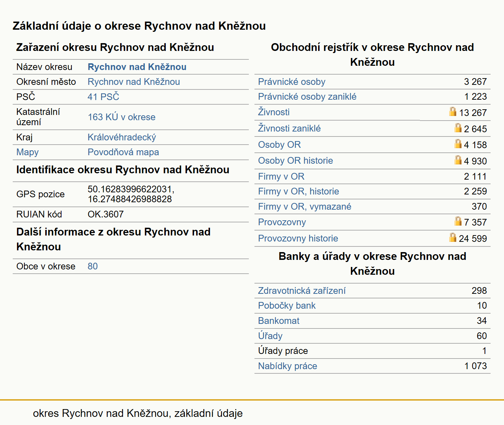The height and width of the screenshot is (425, 504).
Task: Click the Úřady count 60
Action: coord(482,336)
